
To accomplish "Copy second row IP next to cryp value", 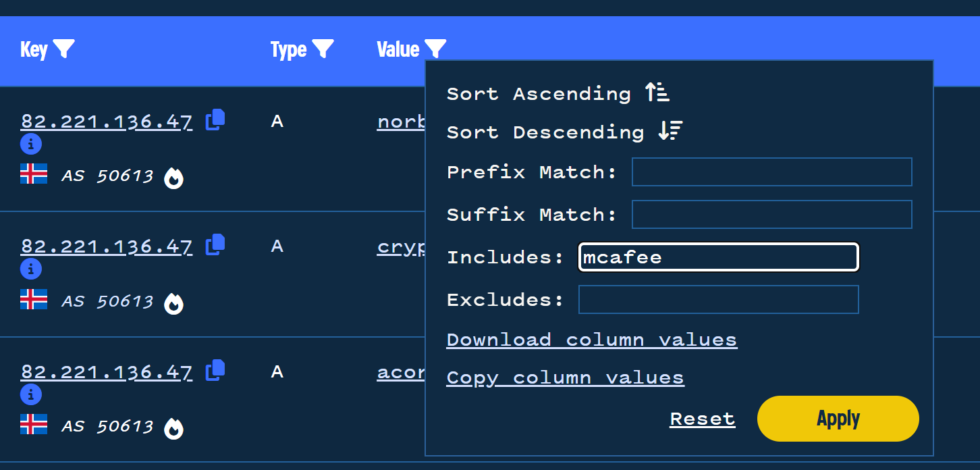I will pyautogui.click(x=215, y=244).
